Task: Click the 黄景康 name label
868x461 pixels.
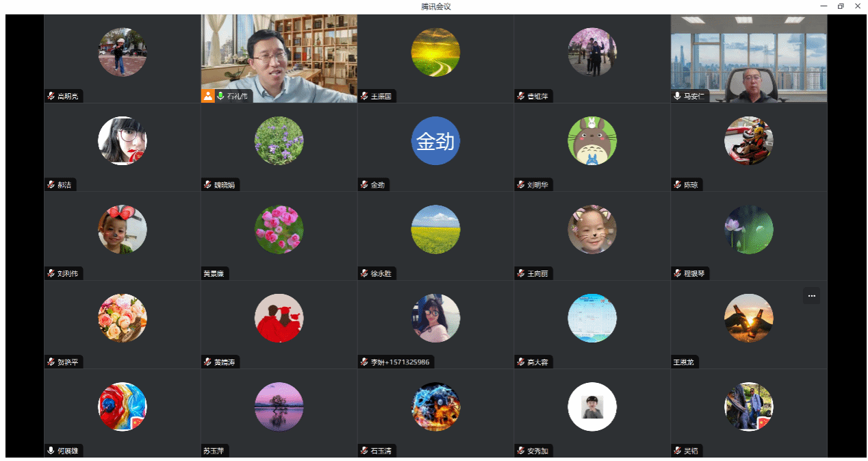Action: [213, 274]
